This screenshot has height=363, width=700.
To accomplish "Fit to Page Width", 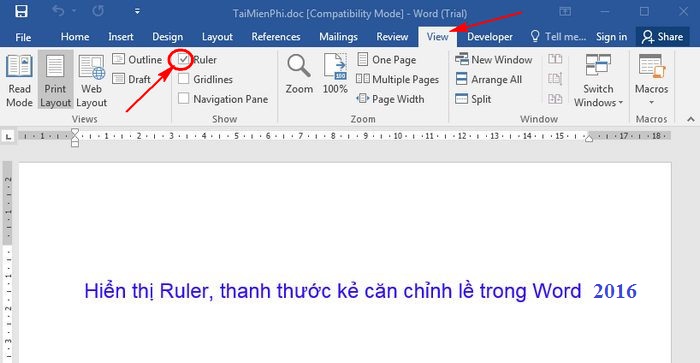I will pos(391,99).
